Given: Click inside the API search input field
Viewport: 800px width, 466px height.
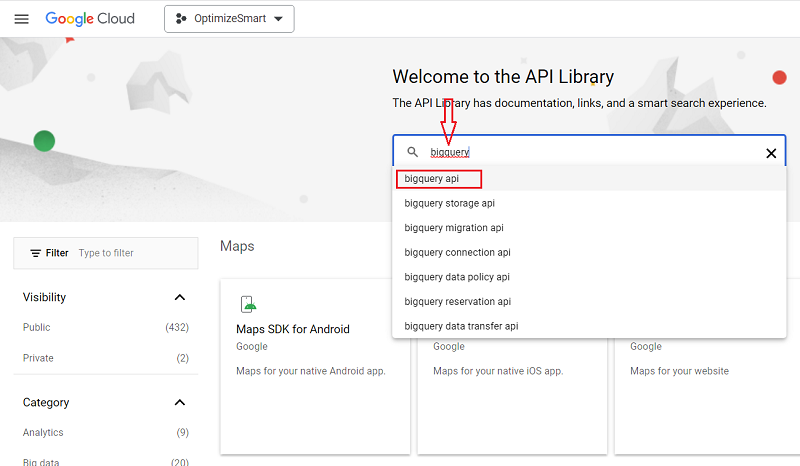Looking at the screenshot, I should 589,152.
